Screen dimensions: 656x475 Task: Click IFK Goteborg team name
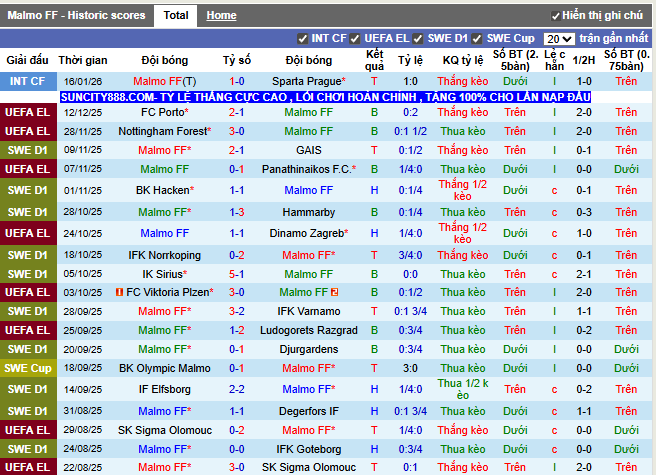pos(309,449)
